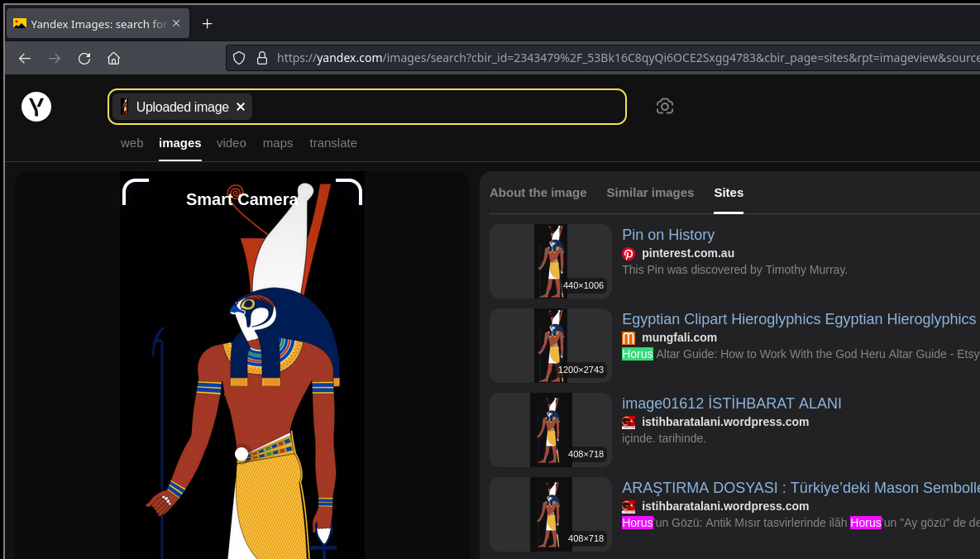Click the padlock site info icon
This screenshot has width=980, height=559.
pyautogui.click(x=262, y=58)
